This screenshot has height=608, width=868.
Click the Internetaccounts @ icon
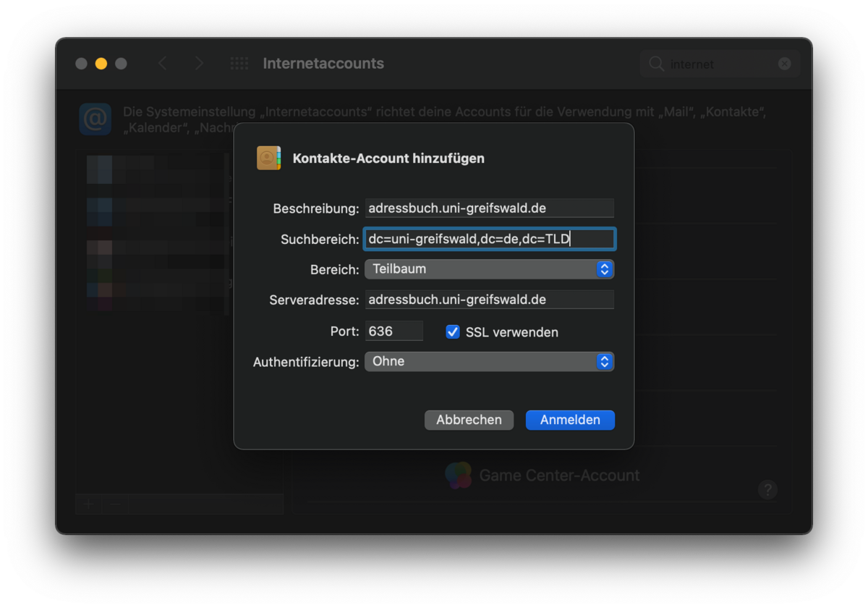tap(95, 119)
